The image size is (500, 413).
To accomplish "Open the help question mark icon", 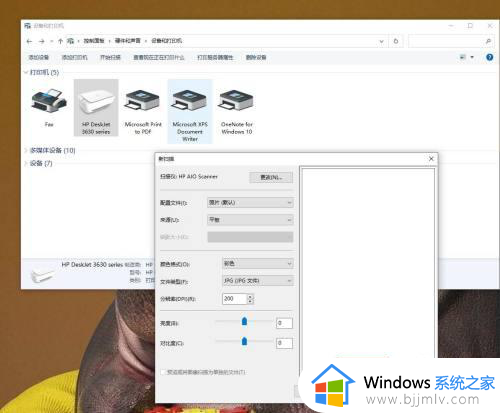I will click(489, 57).
